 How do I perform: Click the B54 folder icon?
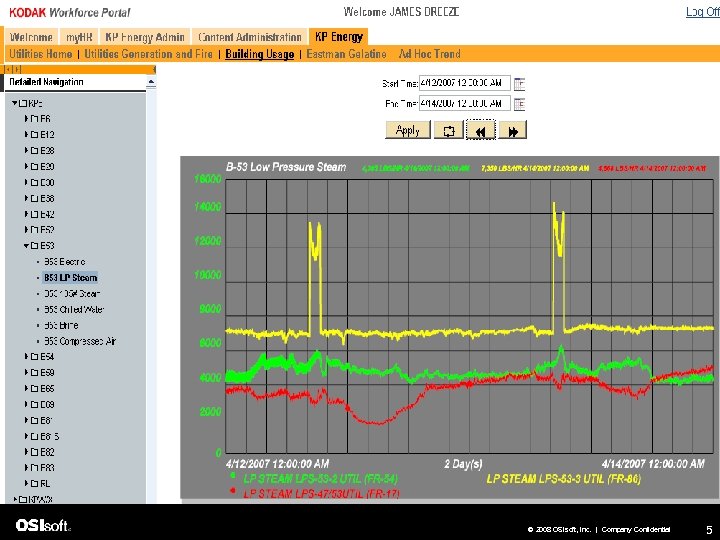34,356
